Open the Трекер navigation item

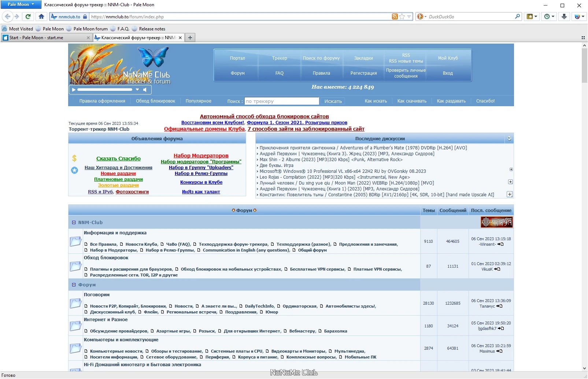click(280, 58)
